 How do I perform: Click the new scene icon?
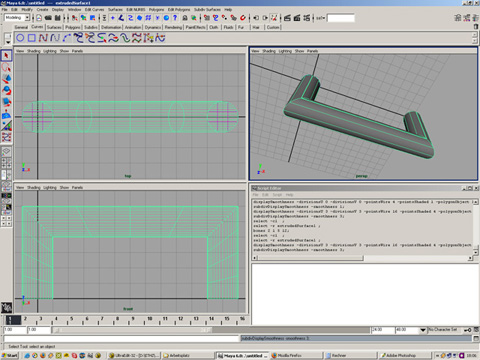39,18
